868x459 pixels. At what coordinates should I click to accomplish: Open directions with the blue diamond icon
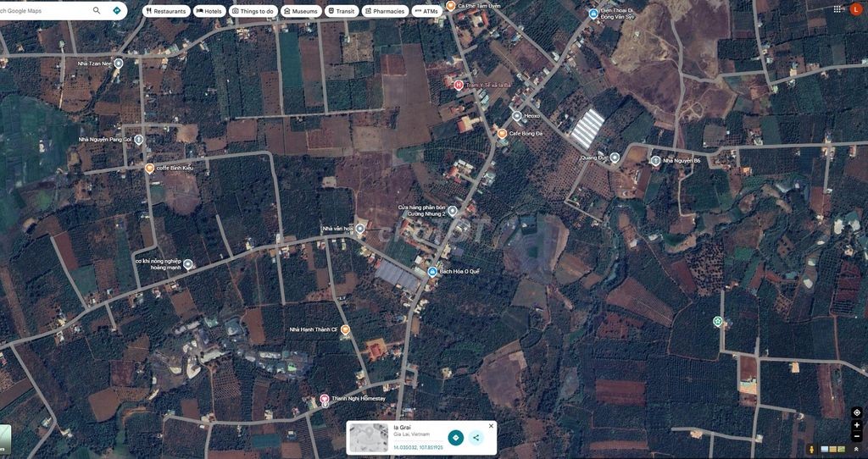point(117,10)
